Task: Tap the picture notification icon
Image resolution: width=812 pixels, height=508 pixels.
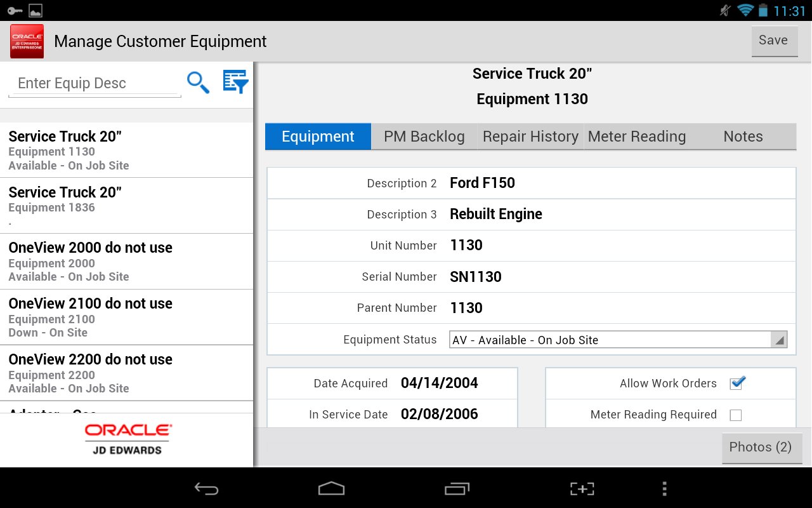Action: point(36,11)
